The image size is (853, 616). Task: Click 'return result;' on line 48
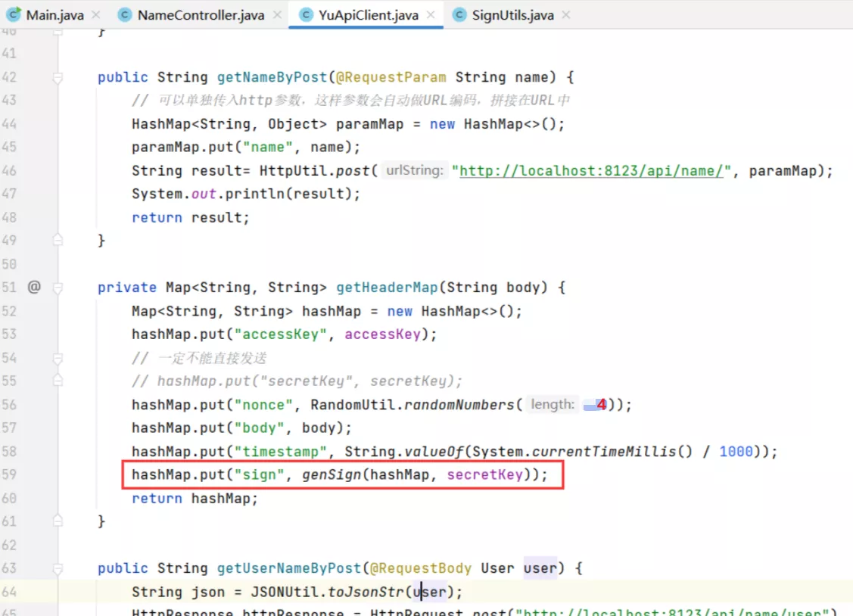(191, 217)
